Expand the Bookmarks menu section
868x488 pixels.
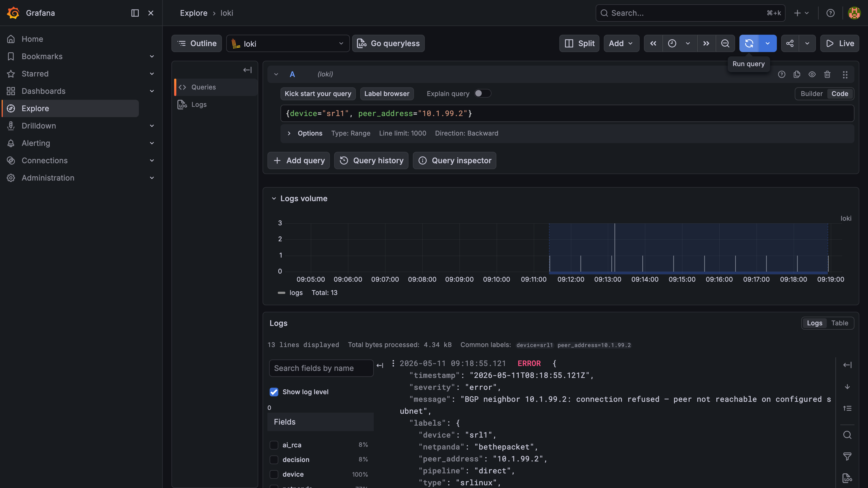pos(152,56)
